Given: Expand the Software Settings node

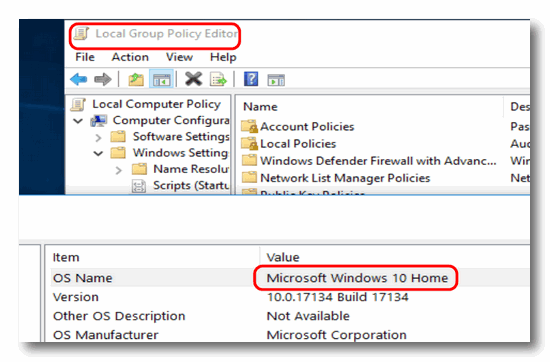Looking at the screenshot, I should point(99,138).
